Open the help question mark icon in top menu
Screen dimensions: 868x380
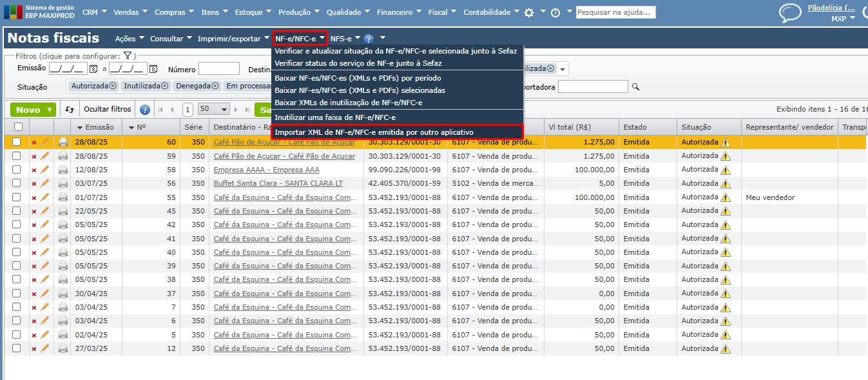(x=555, y=12)
